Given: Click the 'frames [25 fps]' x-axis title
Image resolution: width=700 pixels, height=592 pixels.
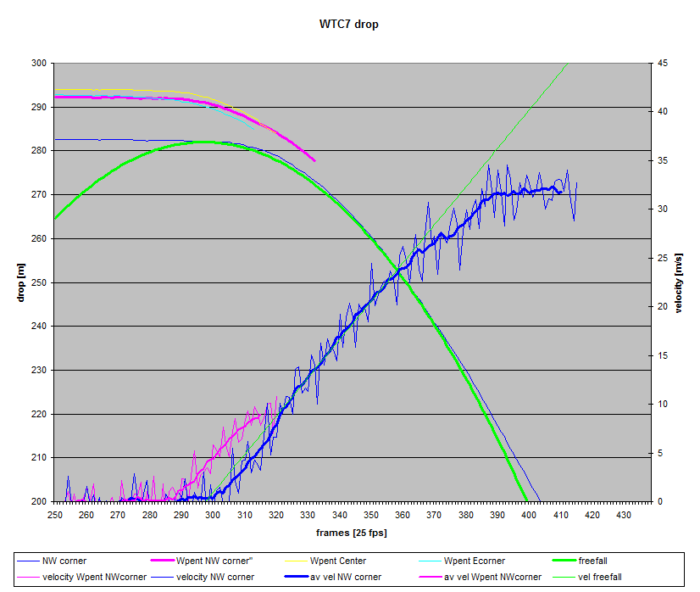Looking at the screenshot, I should tap(350, 533).
